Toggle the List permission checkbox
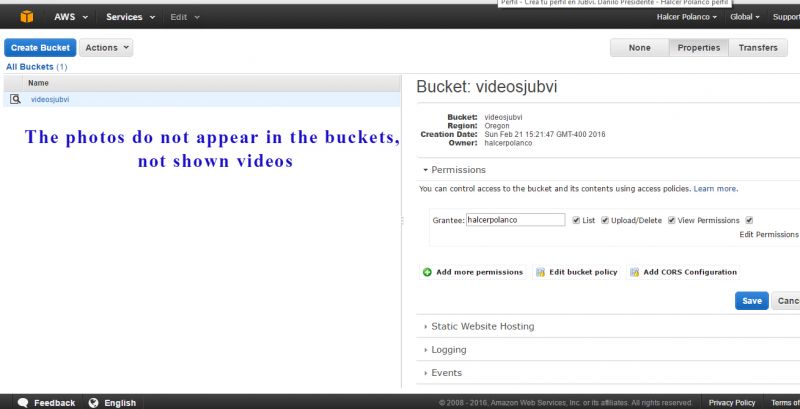Viewport: 800px width, 409px height. (576, 220)
